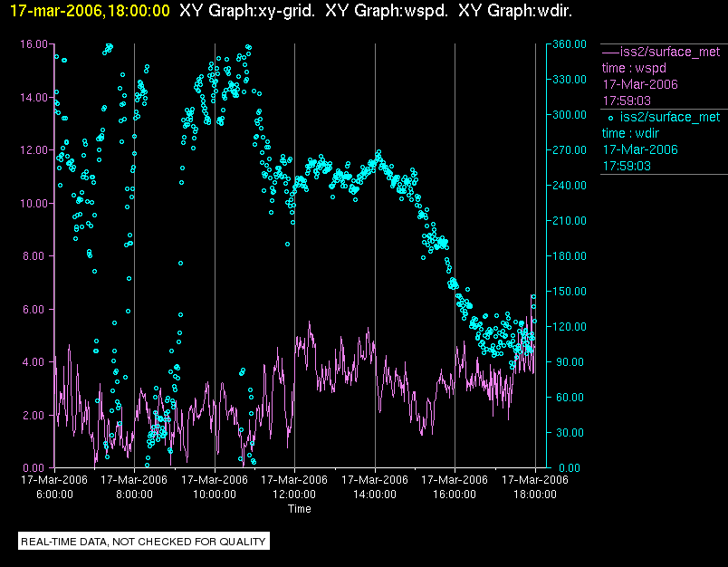The height and width of the screenshot is (567, 728).
Task: Click the 8:00:00 time axis label
Action: [134, 495]
